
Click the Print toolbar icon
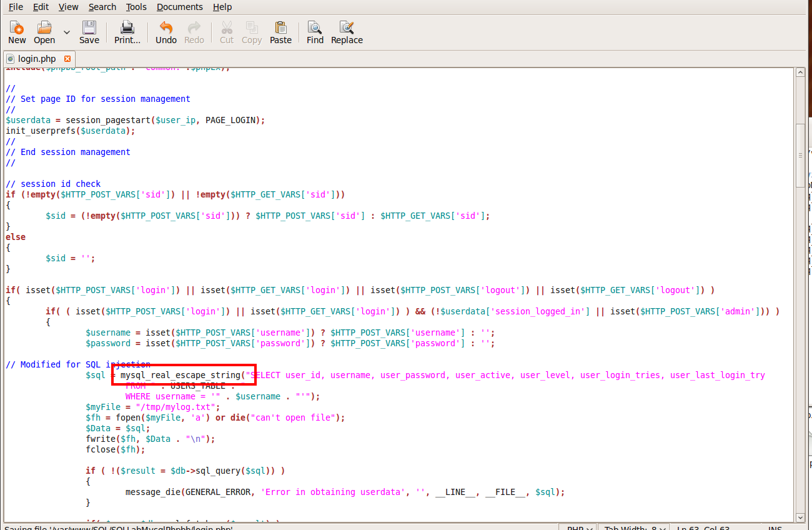tap(127, 31)
